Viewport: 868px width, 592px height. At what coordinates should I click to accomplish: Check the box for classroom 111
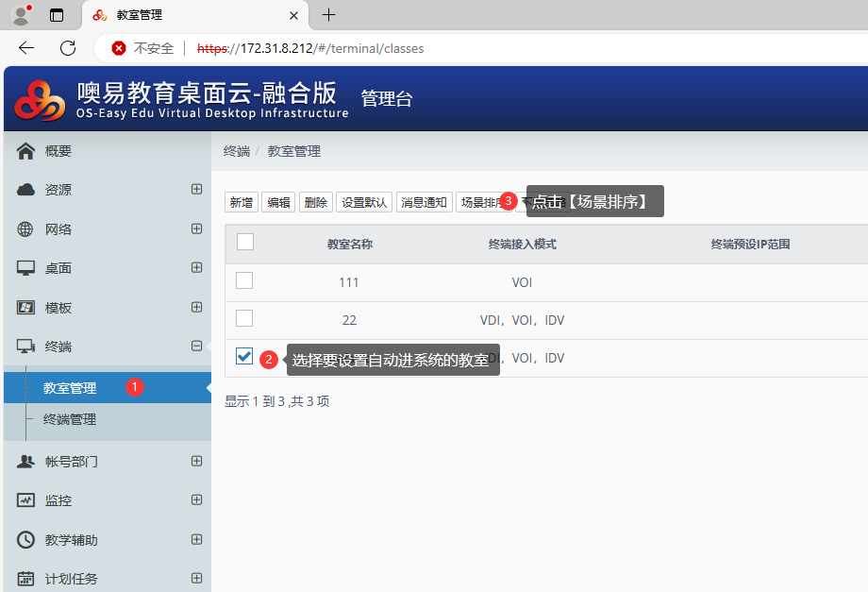tap(244, 280)
